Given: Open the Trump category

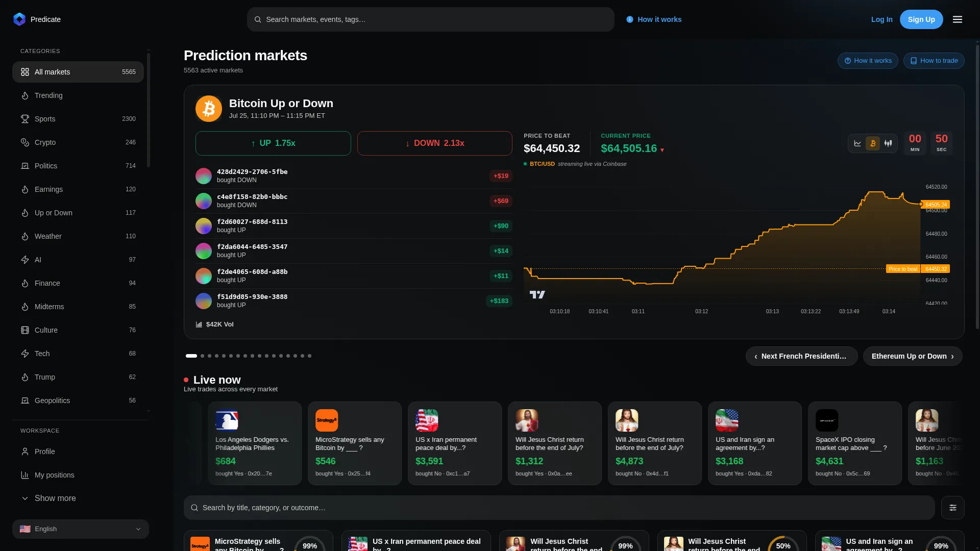Looking at the screenshot, I should pyautogui.click(x=78, y=377).
